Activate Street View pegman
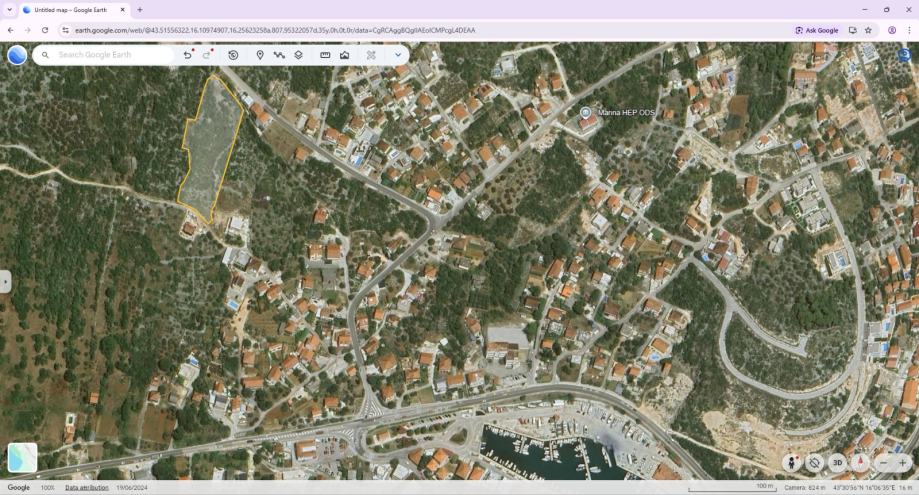919x495 pixels. pyautogui.click(x=792, y=463)
